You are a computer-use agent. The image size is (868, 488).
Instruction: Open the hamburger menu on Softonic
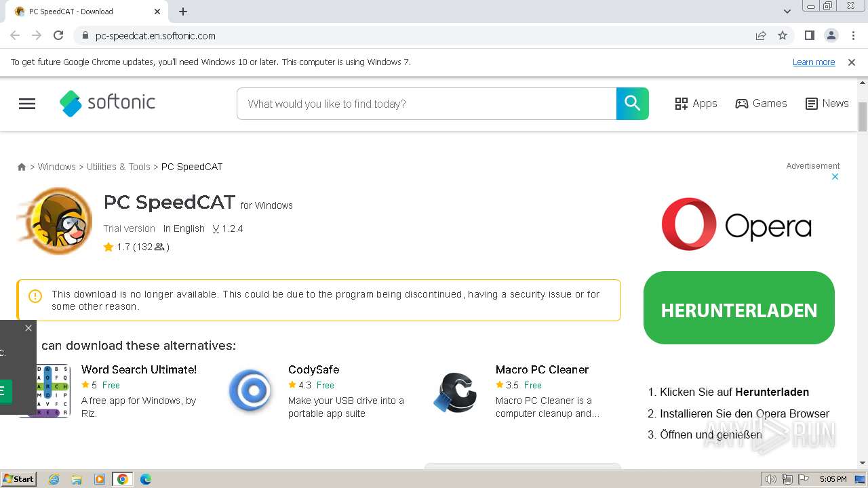pos(27,104)
